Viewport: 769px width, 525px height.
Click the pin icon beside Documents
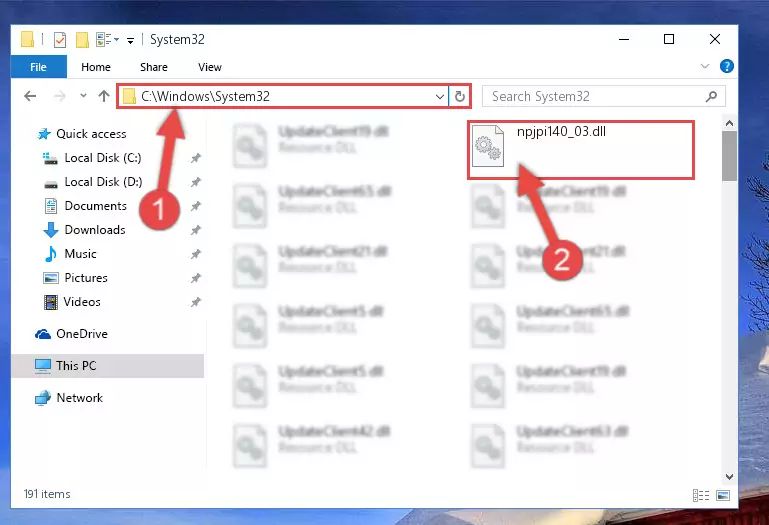click(x=196, y=206)
